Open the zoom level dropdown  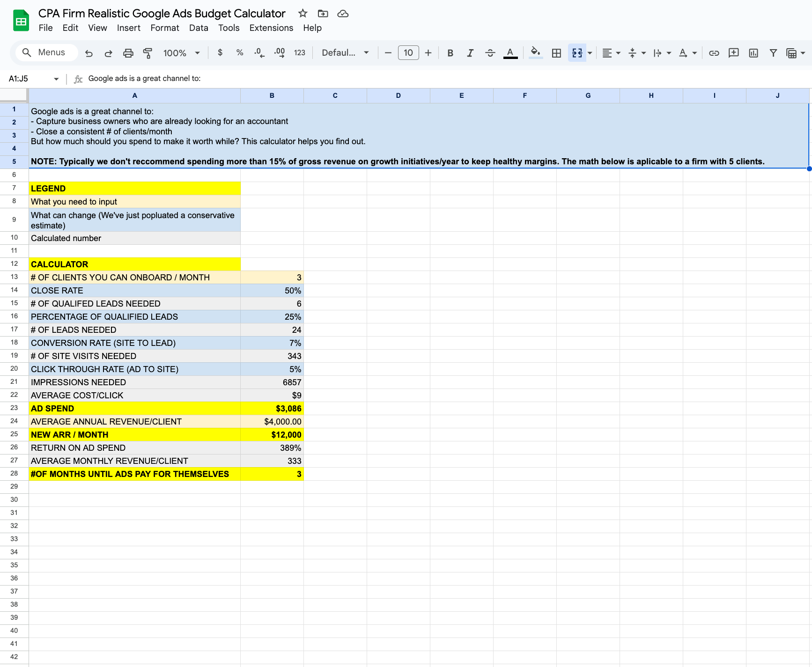[x=181, y=53]
